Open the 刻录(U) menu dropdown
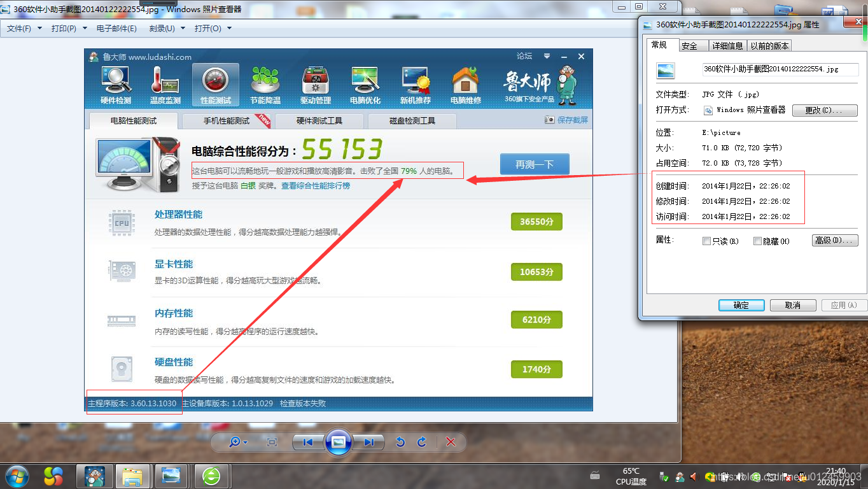 tap(167, 29)
